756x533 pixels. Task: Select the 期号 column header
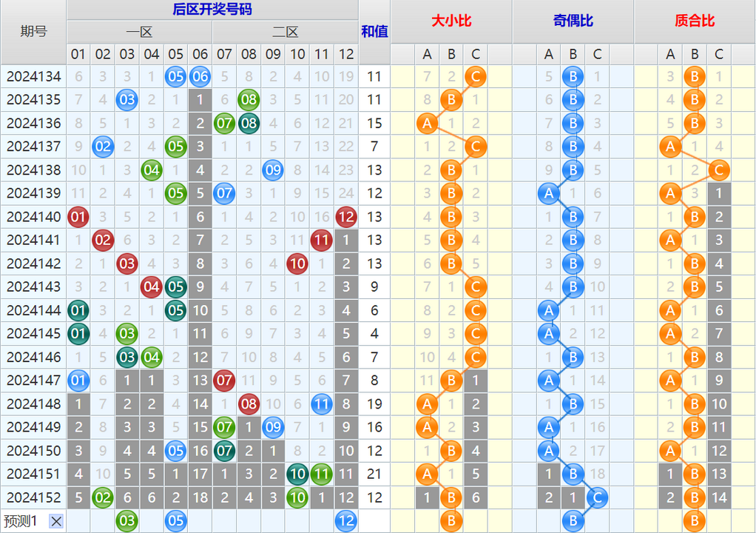click(33, 32)
